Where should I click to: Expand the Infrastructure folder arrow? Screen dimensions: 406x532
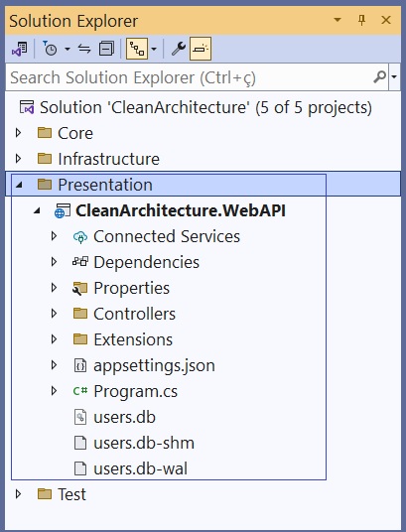(x=19, y=159)
